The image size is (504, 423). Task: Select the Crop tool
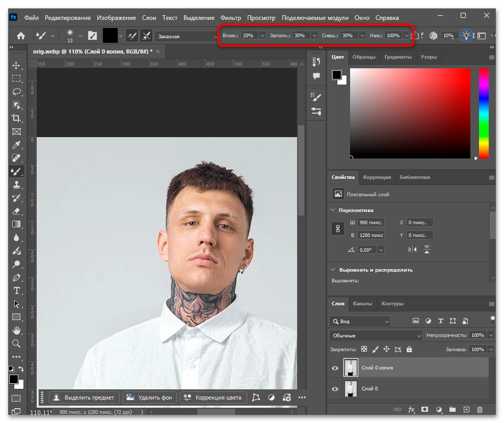point(16,118)
